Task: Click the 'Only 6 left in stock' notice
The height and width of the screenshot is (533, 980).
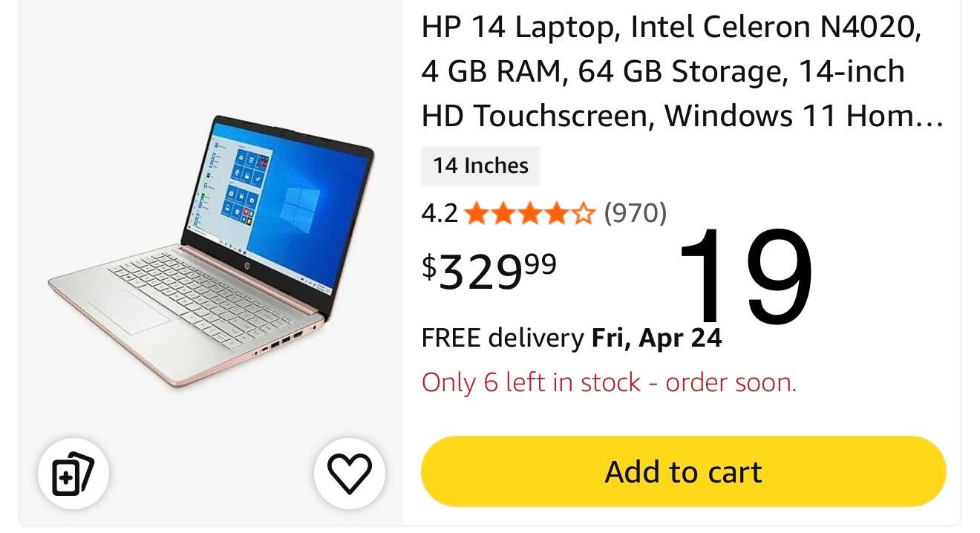Action: point(609,383)
